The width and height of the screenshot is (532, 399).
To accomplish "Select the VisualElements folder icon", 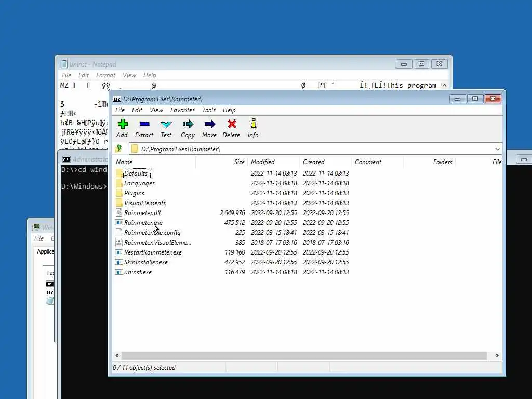I will point(119,203).
